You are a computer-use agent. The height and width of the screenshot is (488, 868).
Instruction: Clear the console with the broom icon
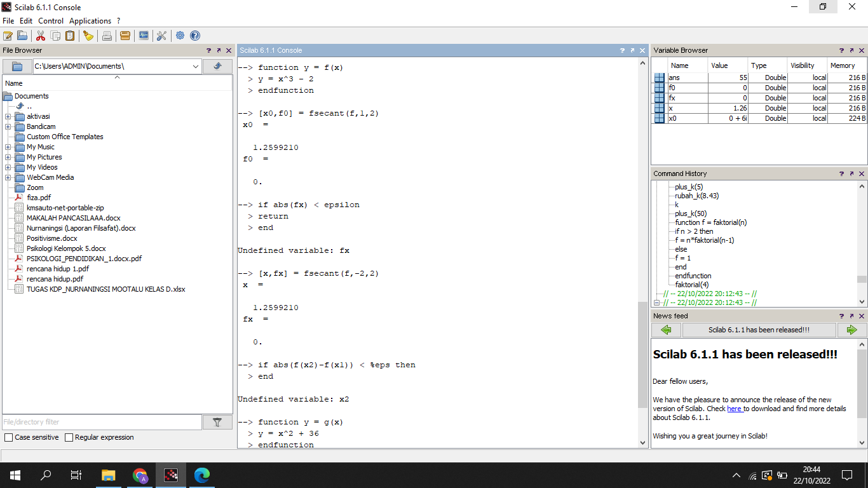coord(88,36)
